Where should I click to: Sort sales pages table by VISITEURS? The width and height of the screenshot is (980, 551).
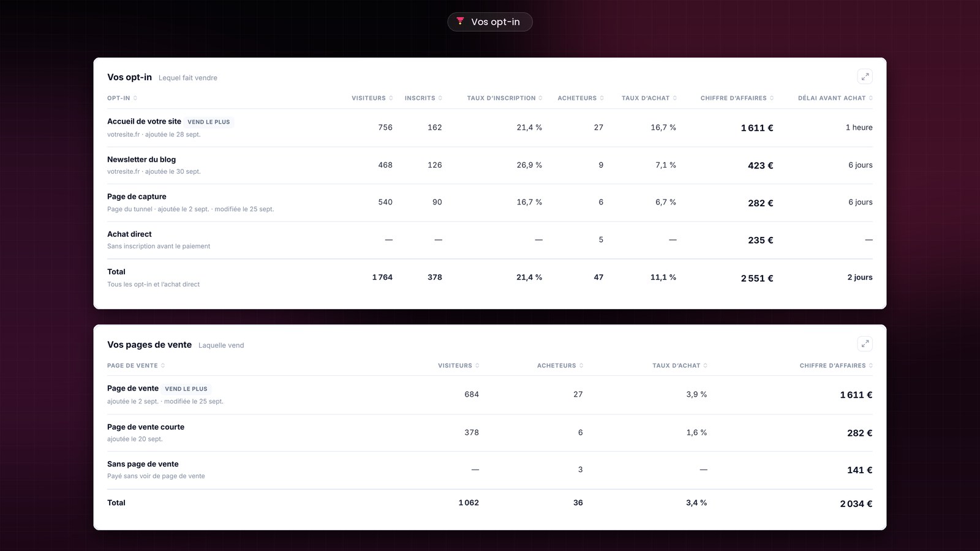[x=458, y=365]
